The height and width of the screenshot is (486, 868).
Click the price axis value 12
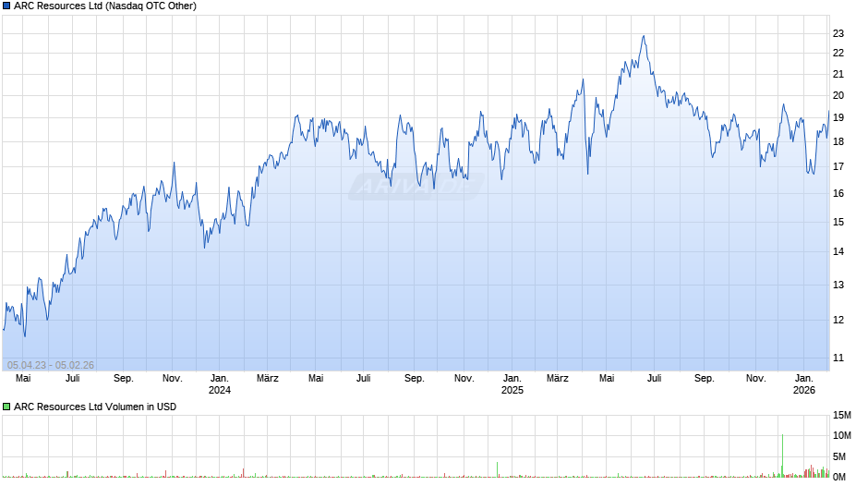coord(838,319)
